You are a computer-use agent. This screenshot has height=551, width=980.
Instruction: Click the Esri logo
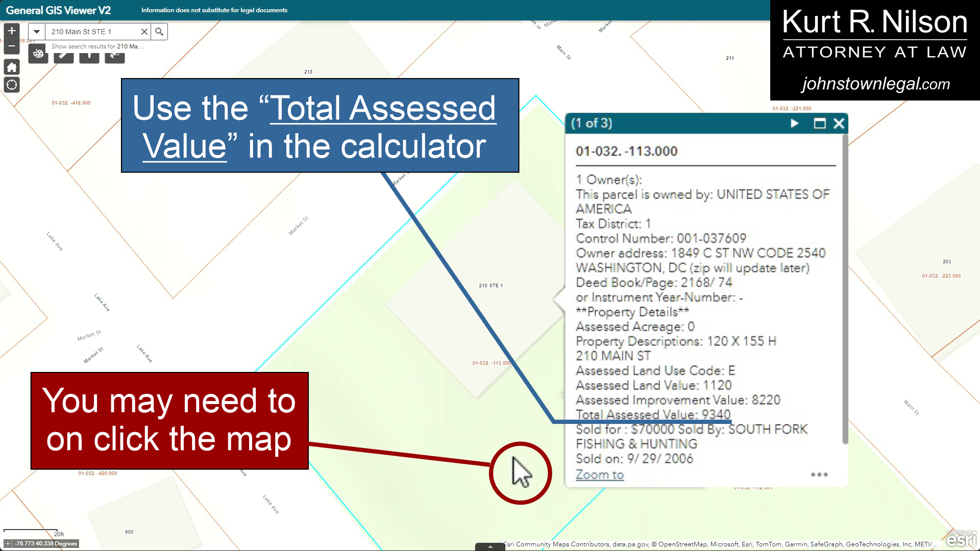961,540
